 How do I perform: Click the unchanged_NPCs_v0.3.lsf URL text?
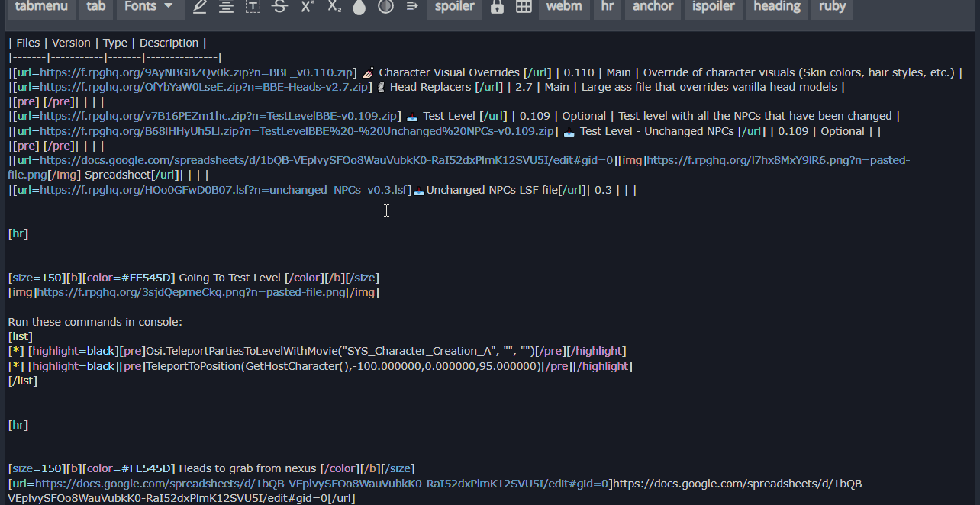coord(225,190)
